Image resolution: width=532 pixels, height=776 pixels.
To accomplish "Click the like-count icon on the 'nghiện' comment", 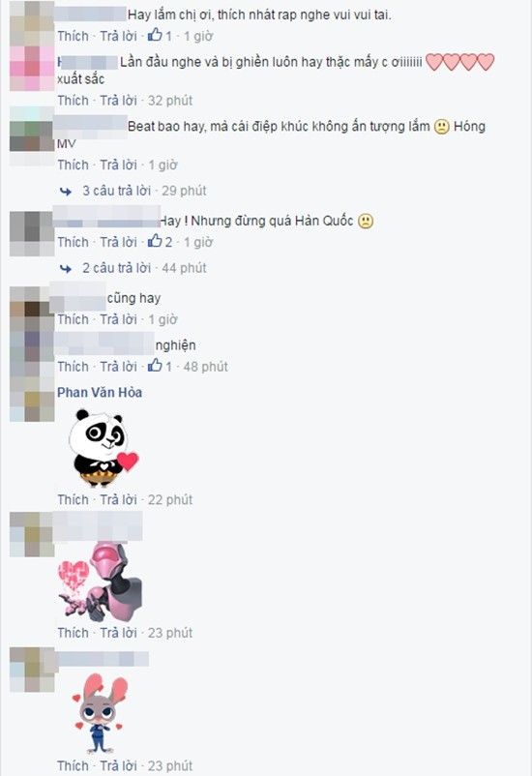I will point(155,365).
